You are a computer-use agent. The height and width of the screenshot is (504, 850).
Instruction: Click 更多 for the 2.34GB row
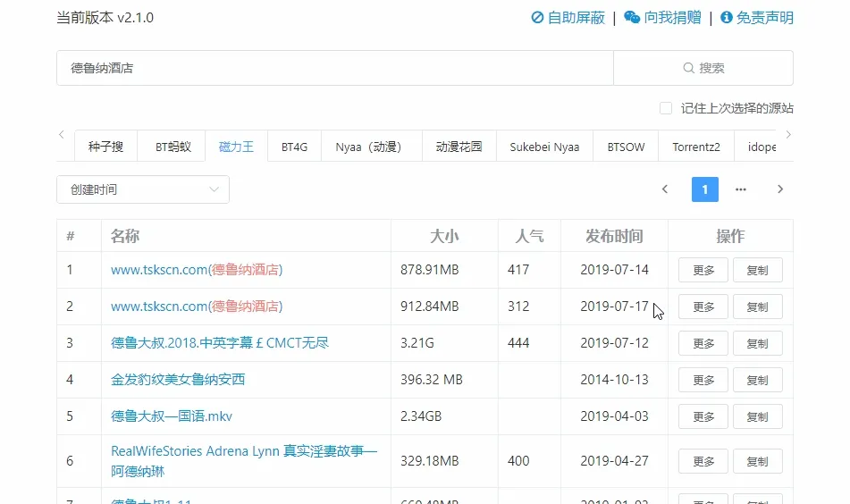(703, 416)
